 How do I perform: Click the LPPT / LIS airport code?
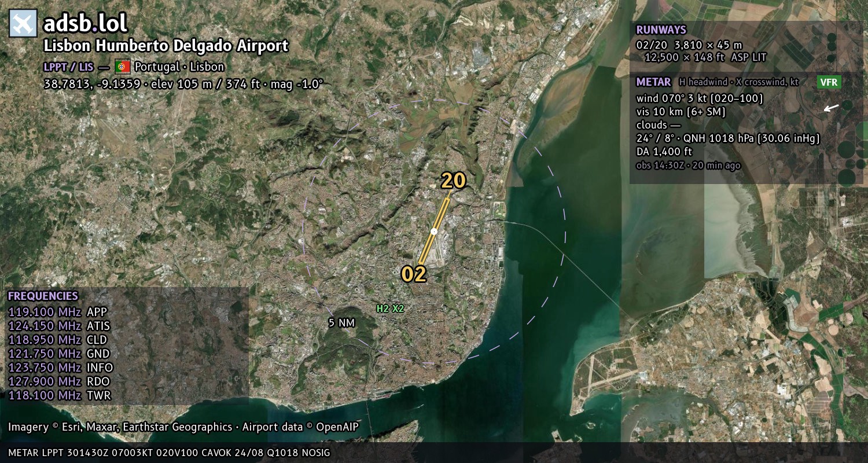pos(68,67)
